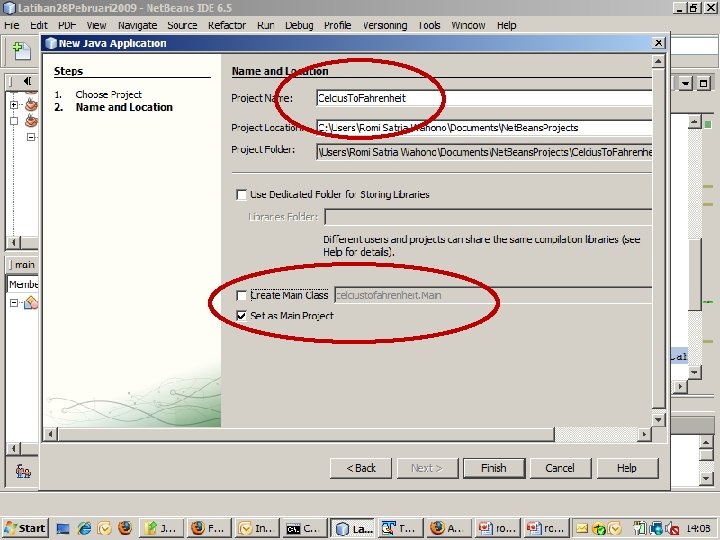Open the Debug menu
The height and width of the screenshot is (540, 720).
[299, 25]
